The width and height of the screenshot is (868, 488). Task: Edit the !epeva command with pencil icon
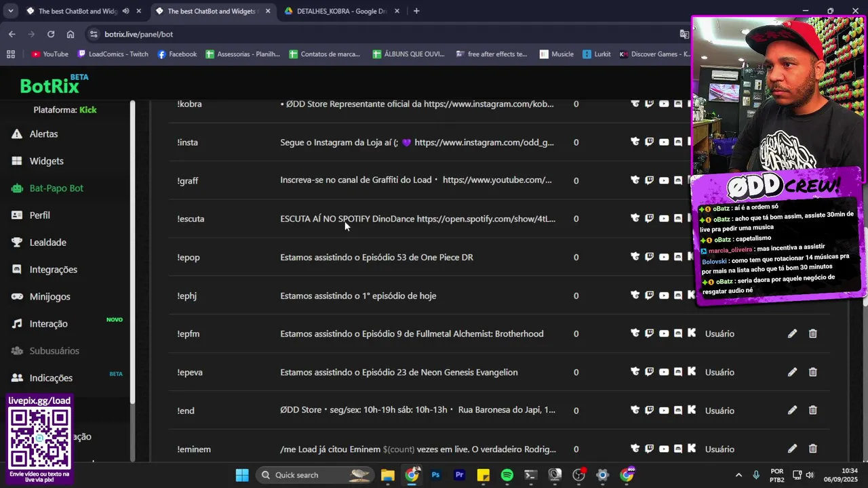pyautogui.click(x=792, y=372)
